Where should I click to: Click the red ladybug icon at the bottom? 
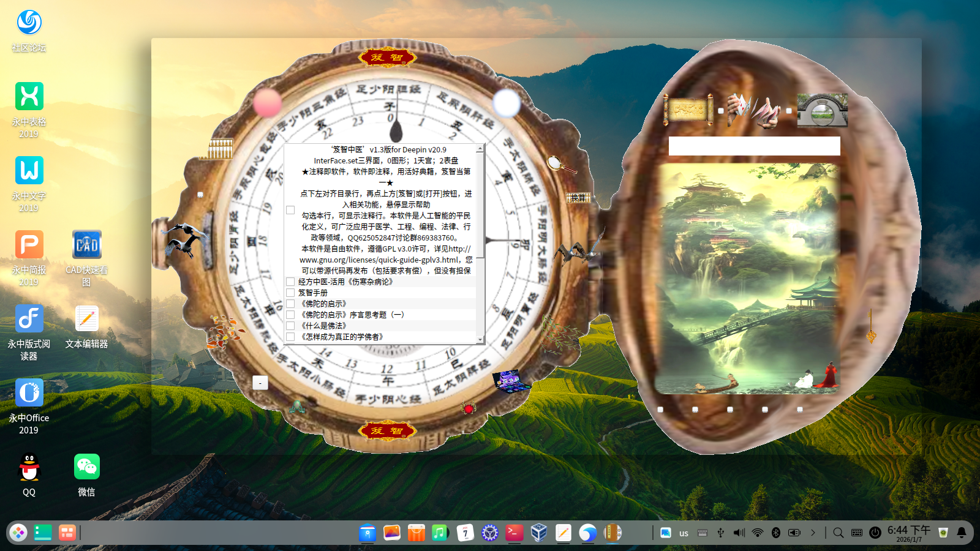tap(469, 408)
